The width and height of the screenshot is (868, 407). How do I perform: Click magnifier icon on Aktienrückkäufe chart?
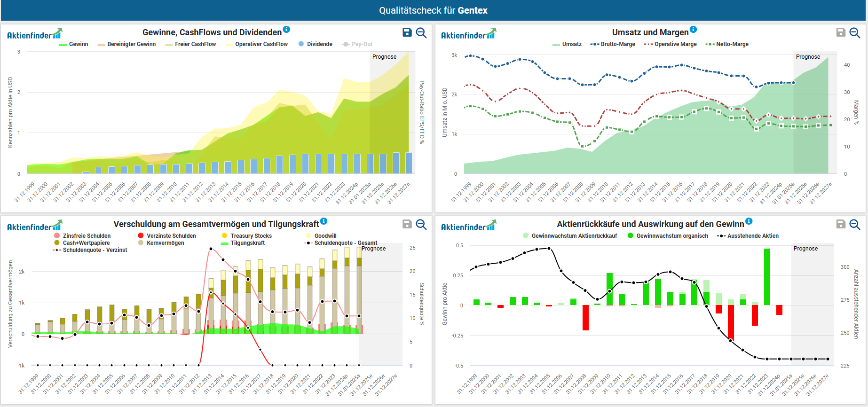855,224
